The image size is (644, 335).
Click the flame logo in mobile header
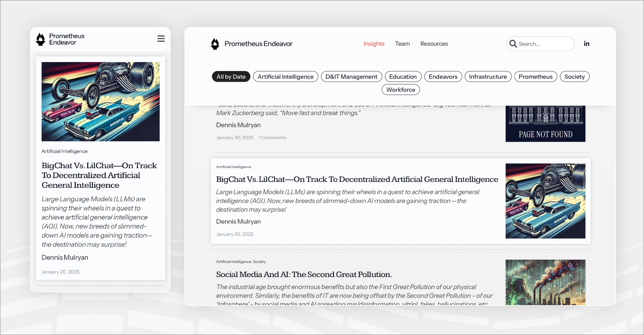tap(41, 39)
